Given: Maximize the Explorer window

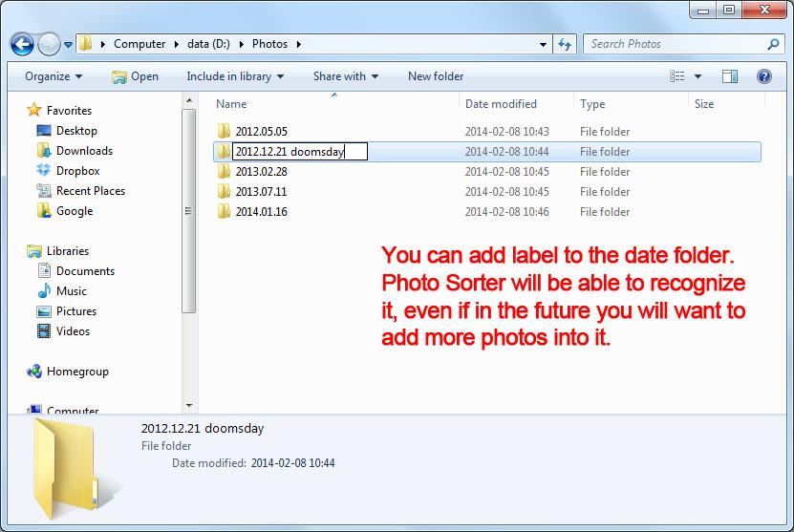Looking at the screenshot, I should point(729,11).
